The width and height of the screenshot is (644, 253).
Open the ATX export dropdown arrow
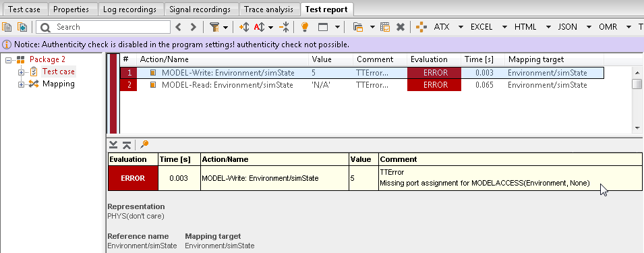[461, 27]
